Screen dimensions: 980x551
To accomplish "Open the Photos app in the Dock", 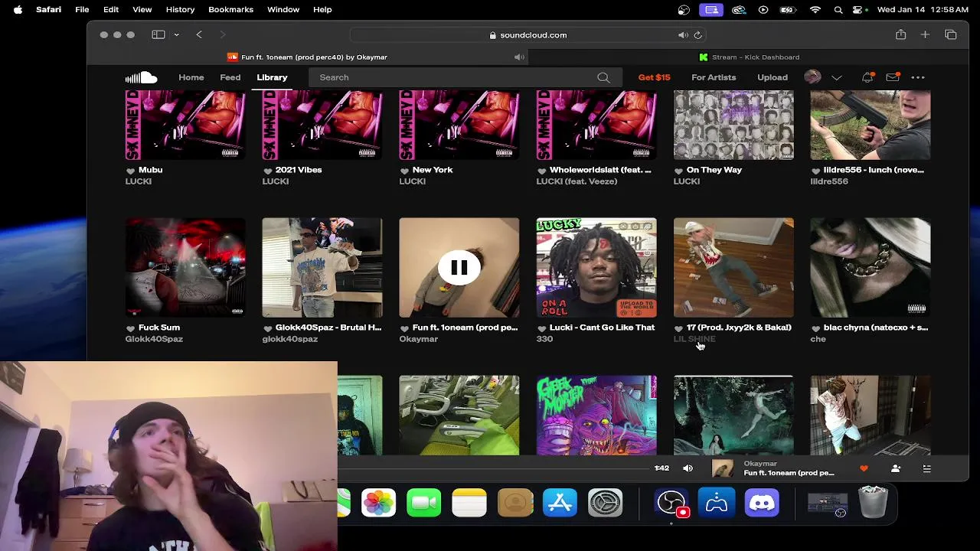I will pos(378,503).
